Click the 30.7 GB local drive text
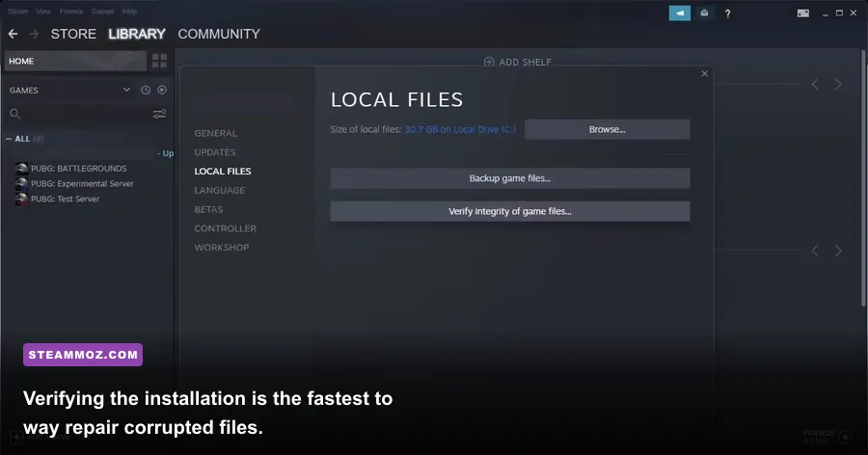Viewport: 868px width, 455px height. 460,129
